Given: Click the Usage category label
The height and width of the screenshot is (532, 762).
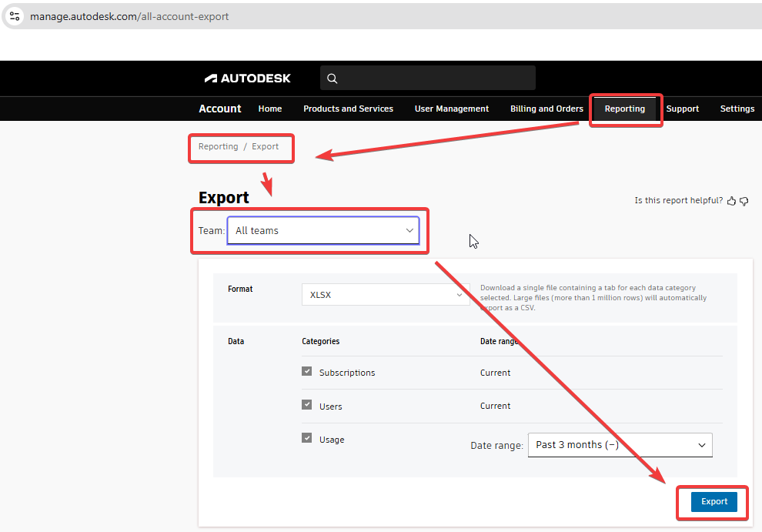Looking at the screenshot, I should 332,440.
